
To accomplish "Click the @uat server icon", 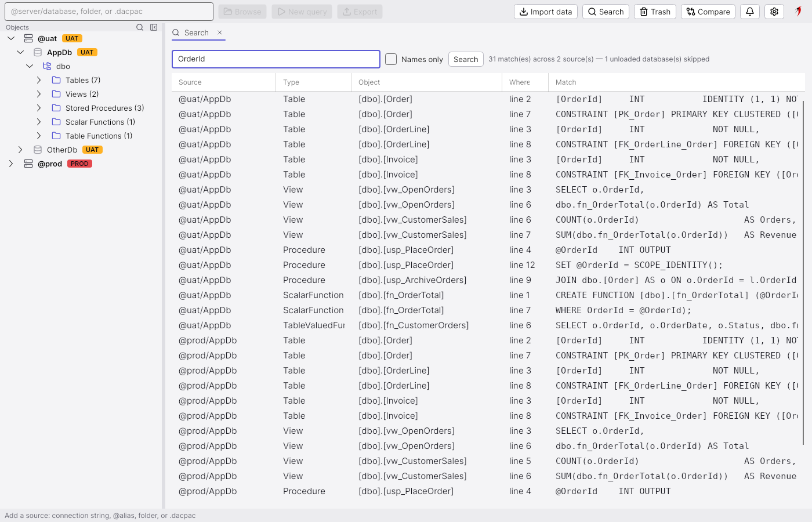I will 28,38.
